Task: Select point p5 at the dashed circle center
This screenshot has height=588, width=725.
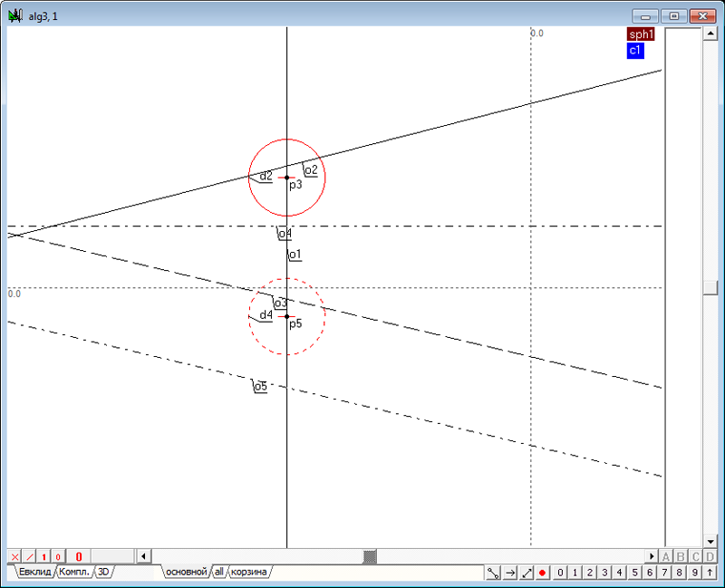Action: click(286, 317)
